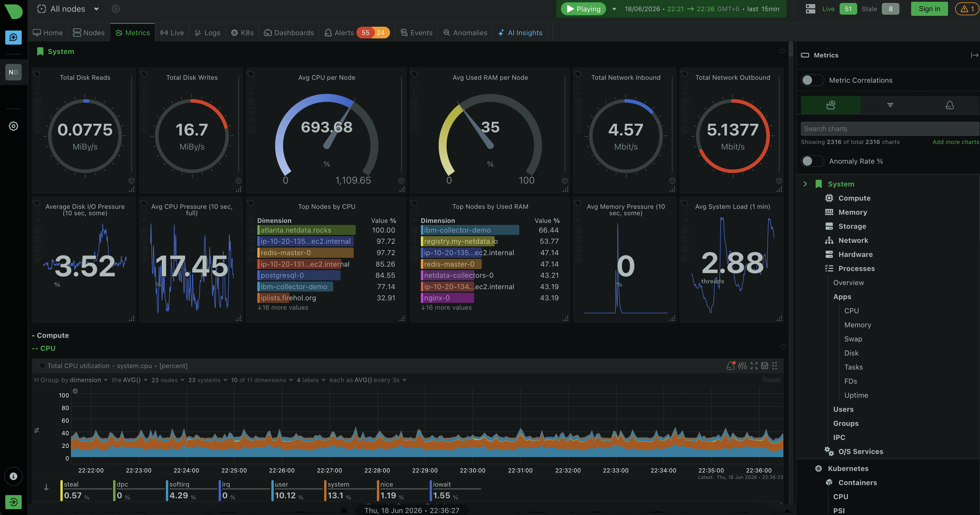Toggle Anomaly Rate % switch

(812, 161)
